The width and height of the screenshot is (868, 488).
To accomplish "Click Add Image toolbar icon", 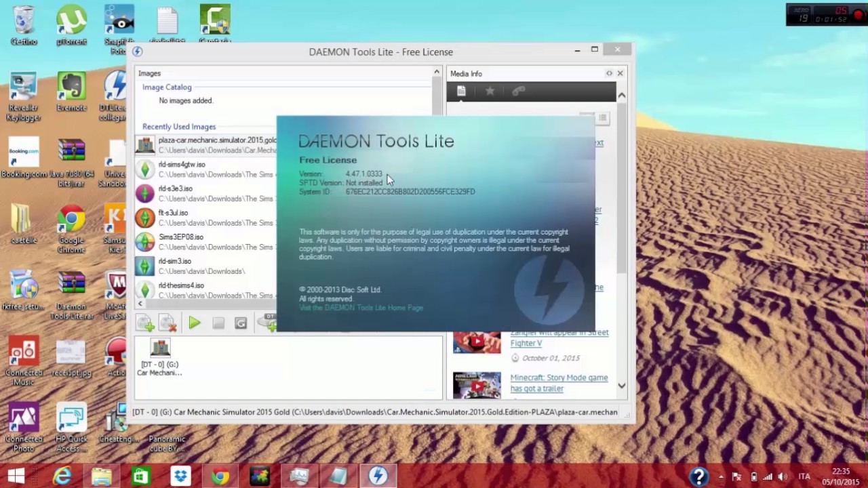I will coord(145,323).
